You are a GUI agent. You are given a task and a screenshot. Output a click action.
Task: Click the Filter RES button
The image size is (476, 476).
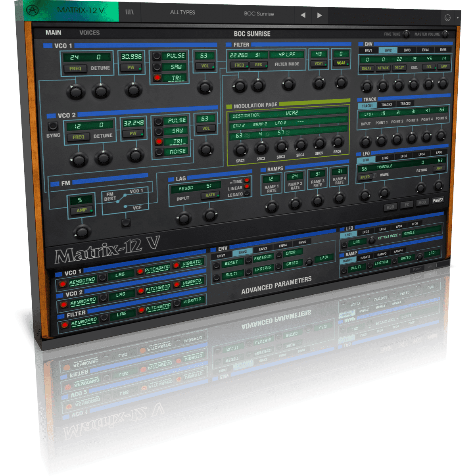(x=259, y=65)
